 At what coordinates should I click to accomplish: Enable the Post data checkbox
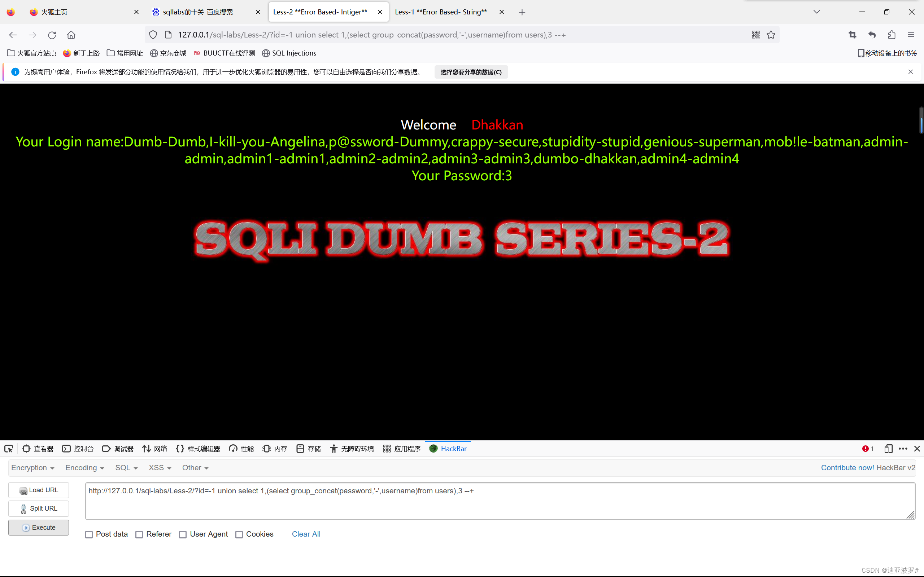[89, 534]
